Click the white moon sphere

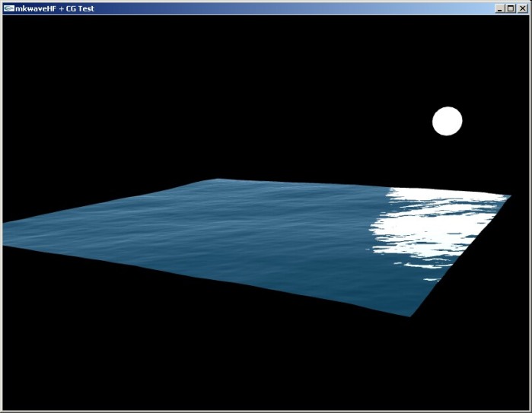tap(447, 122)
